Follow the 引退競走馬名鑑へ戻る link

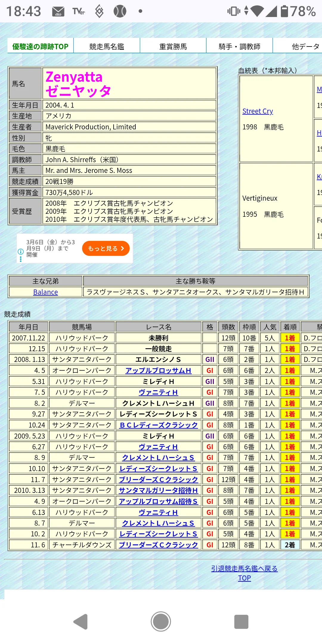244,569
